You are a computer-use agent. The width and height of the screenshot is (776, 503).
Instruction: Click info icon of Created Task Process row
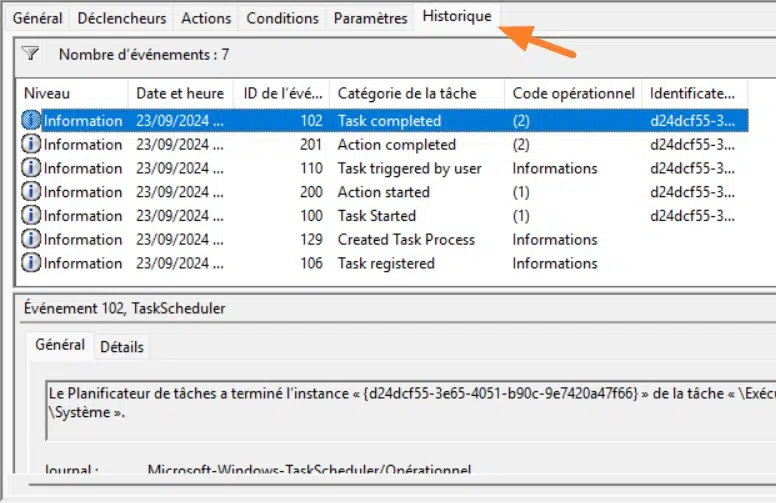(x=31, y=240)
